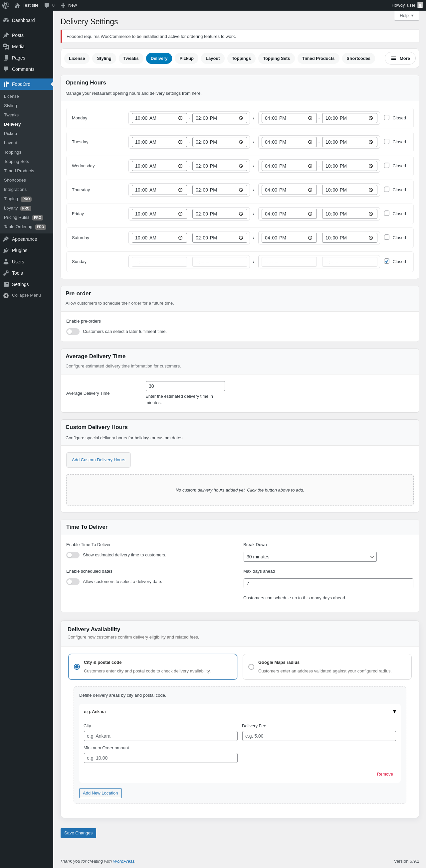Click the Collapse Menu arrow icon
426x868 pixels.
coord(6,296)
